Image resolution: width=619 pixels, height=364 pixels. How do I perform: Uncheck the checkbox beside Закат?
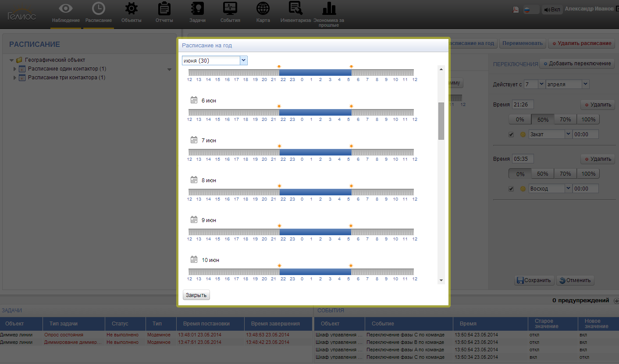[511, 134]
